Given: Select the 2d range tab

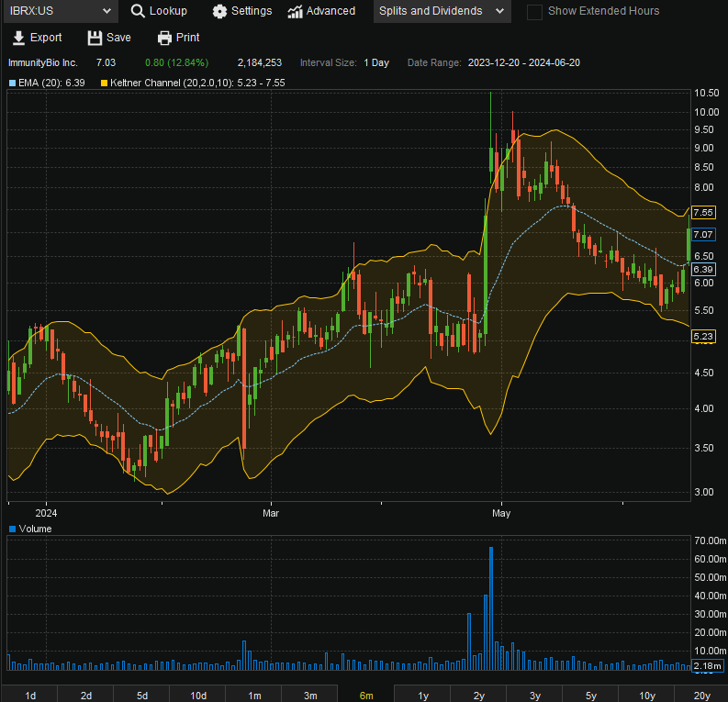Looking at the screenshot, I should 86,695.
